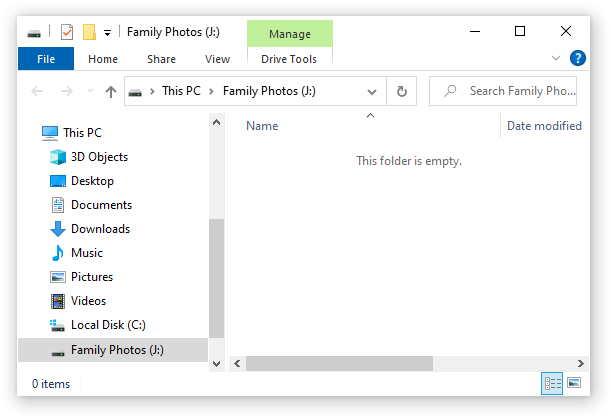Open address bar history dropdown
This screenshot has height=420, width=612.
372,92
